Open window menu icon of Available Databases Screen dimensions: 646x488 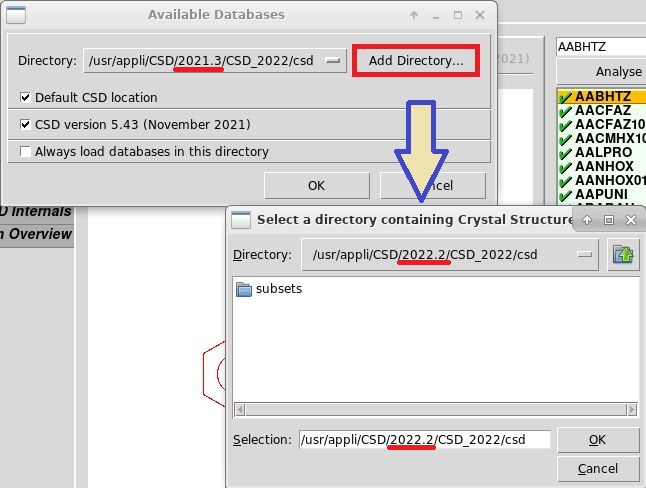(x=16, y=15)
